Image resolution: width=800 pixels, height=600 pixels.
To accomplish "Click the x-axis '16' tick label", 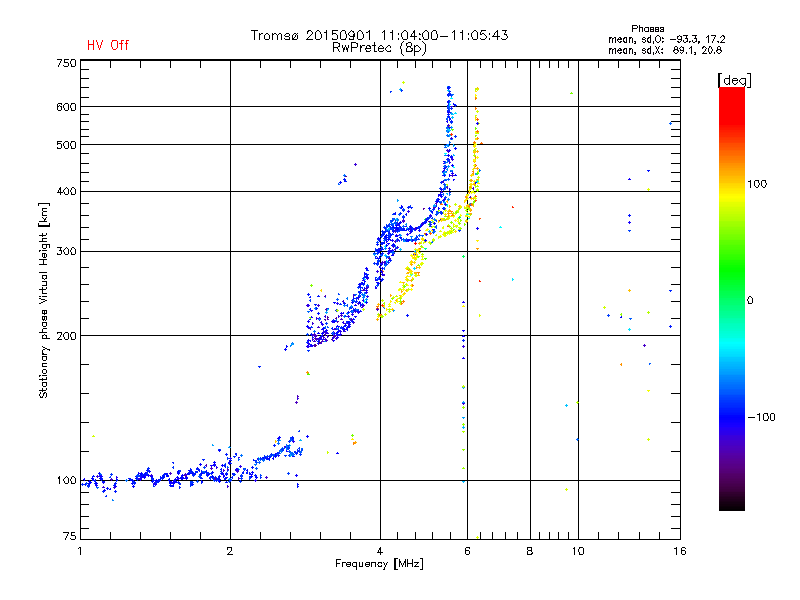I will 680,551.
